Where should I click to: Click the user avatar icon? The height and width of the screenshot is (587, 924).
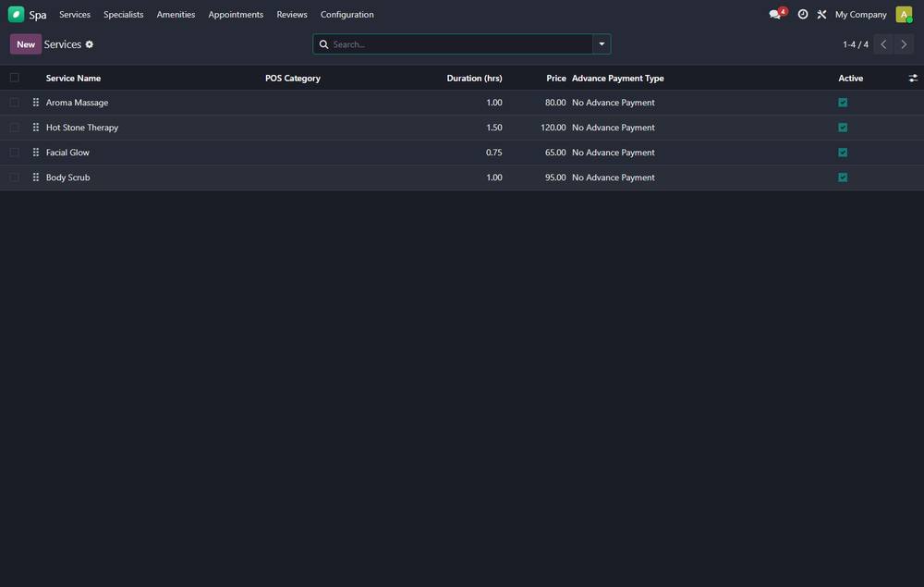coord(904,14)
